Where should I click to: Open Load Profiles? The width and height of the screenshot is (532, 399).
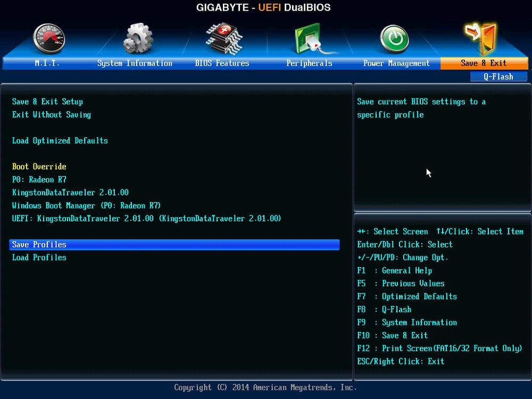pyautogui.click(x=39, y=257)
